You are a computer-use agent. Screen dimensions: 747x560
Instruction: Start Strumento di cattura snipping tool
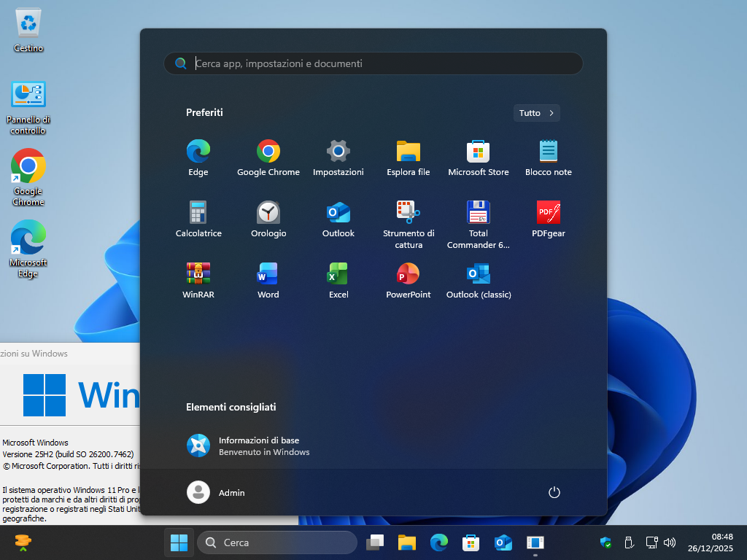click(x=409, y=225)
